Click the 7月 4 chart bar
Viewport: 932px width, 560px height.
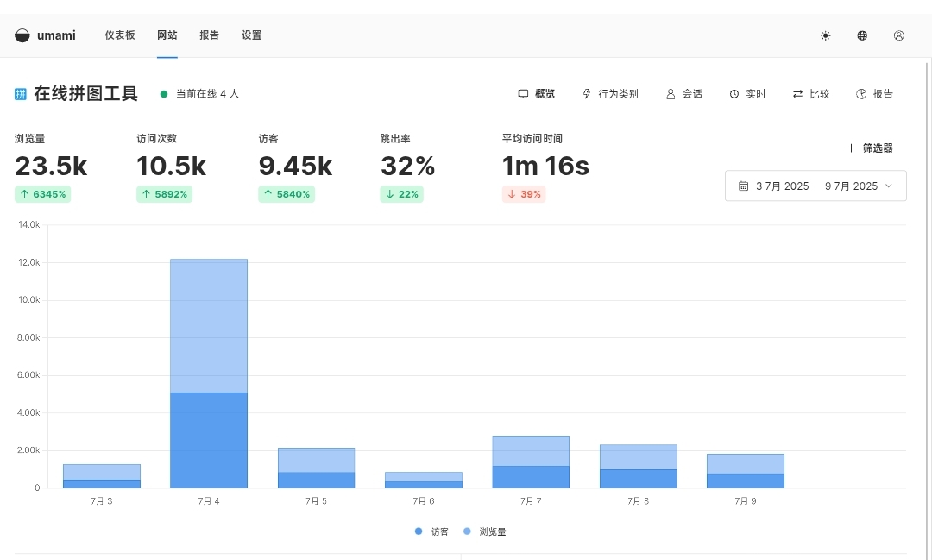pyautogui.click(x=209, y=374)
